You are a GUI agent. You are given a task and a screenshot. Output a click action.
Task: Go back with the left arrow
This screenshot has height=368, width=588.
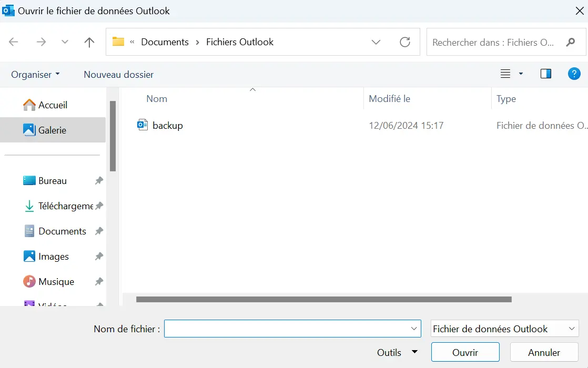[x=14, y=42]
